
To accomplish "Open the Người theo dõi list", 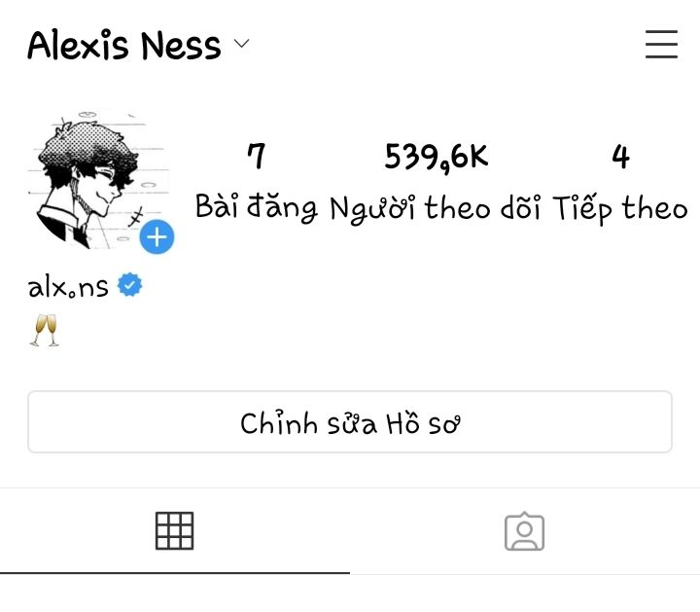I will point(435,208).
